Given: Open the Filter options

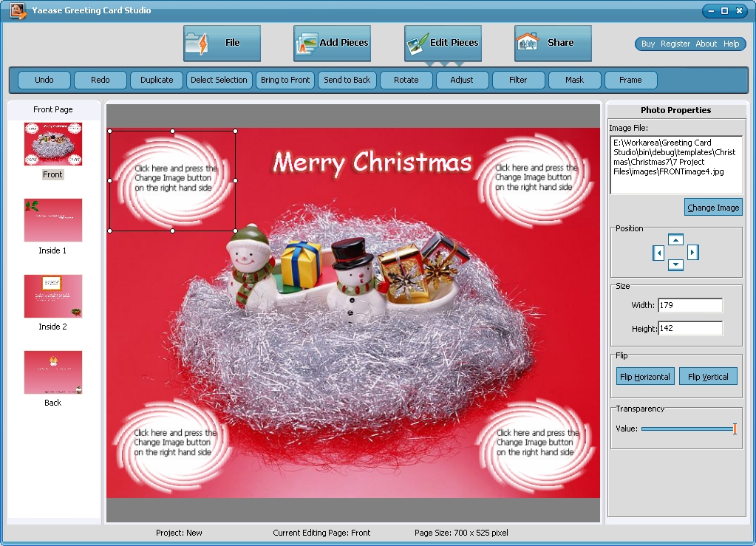Looking at the screenshot, I should [518, 80].
